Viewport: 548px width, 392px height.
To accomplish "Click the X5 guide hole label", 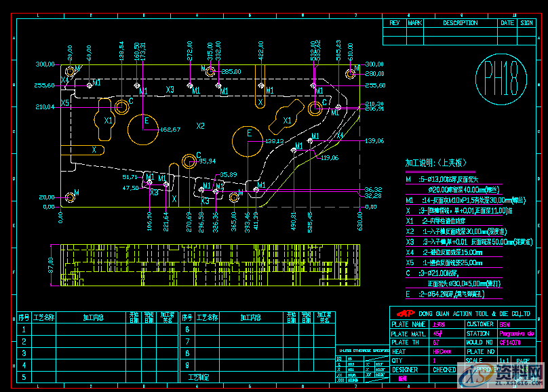I will pos(64,102).
